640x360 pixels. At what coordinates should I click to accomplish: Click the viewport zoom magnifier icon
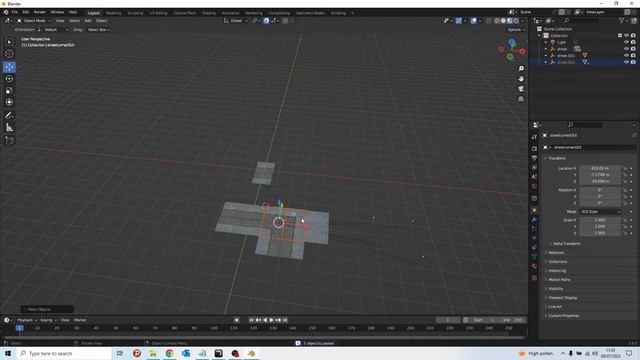click(521, 69)
